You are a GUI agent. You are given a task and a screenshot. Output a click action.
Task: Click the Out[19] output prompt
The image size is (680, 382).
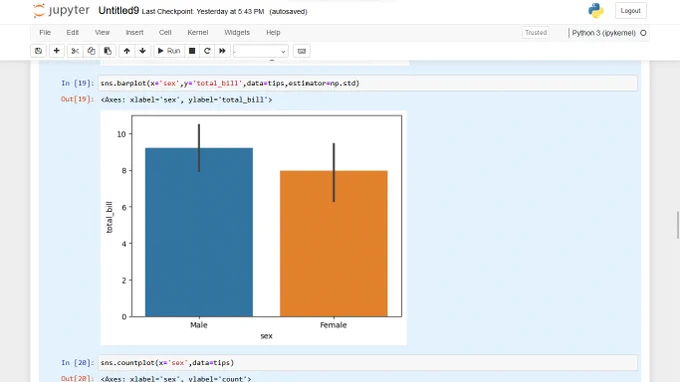pyautogui.click(x=77, y=99)
